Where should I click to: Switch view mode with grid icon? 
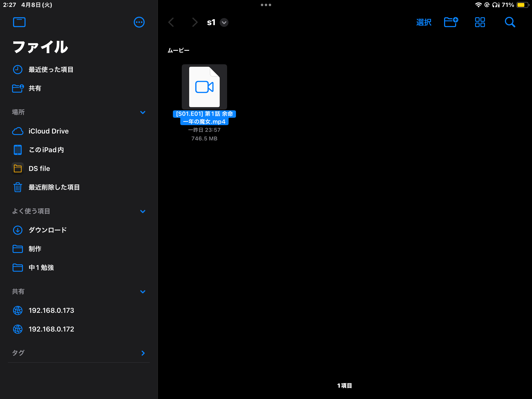480,22
